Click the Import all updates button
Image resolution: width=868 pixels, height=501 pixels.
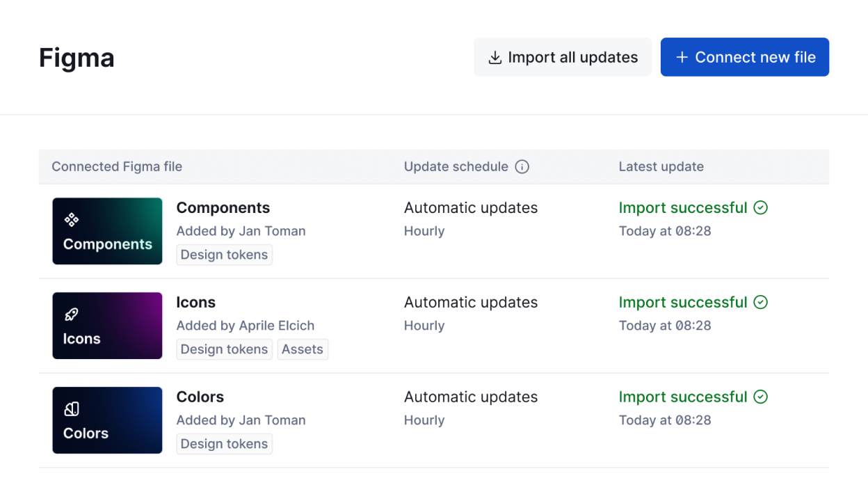563,57
